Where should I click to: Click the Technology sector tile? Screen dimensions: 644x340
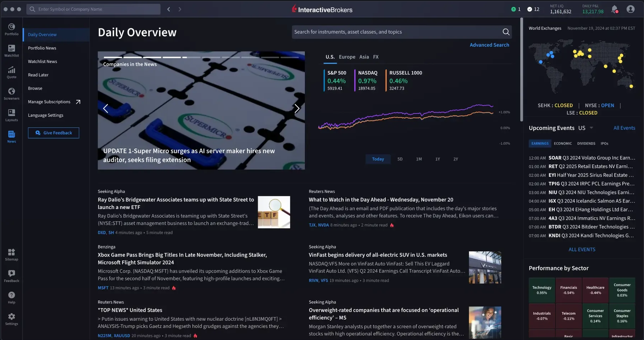tap(541, 290)
